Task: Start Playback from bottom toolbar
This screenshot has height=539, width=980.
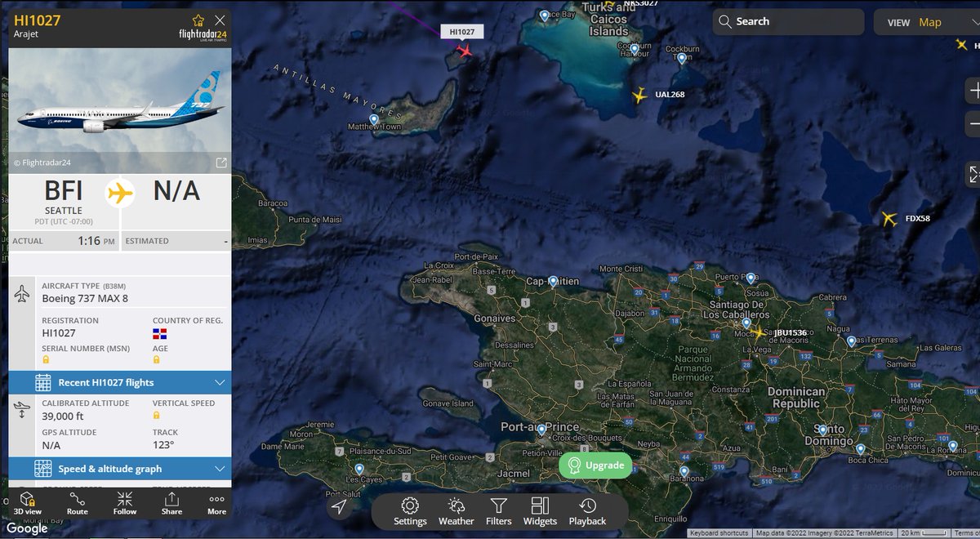Action: click(x=587, y=512)
